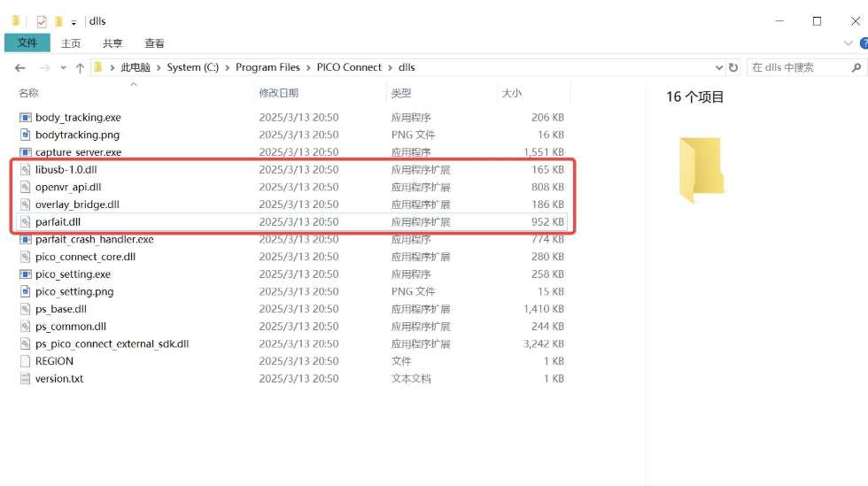
Task: Navigate to 此电脑 in address bar
Action: (136, 67)
